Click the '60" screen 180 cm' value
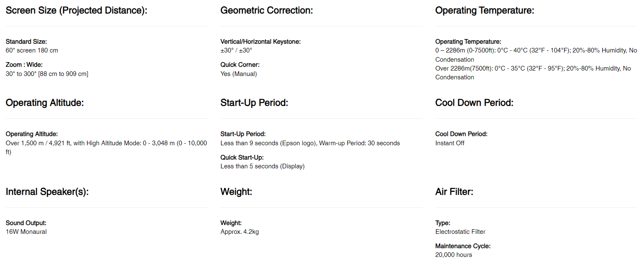The image size is (644, 267). point(32,50)
